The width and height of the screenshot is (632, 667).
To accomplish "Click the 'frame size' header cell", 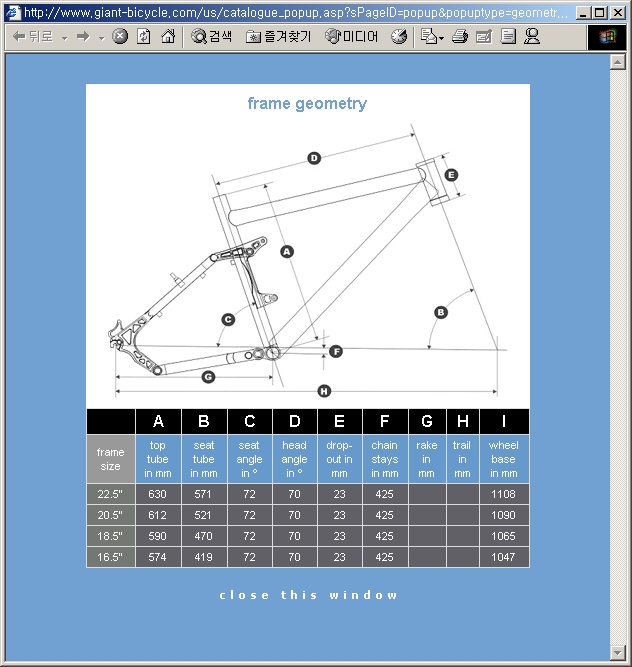I will click(111, 459).
